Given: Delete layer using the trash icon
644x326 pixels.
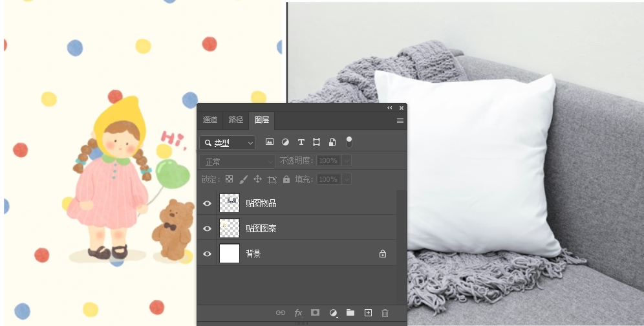Looking at the screenshot, I should click(x=385, y=313).
